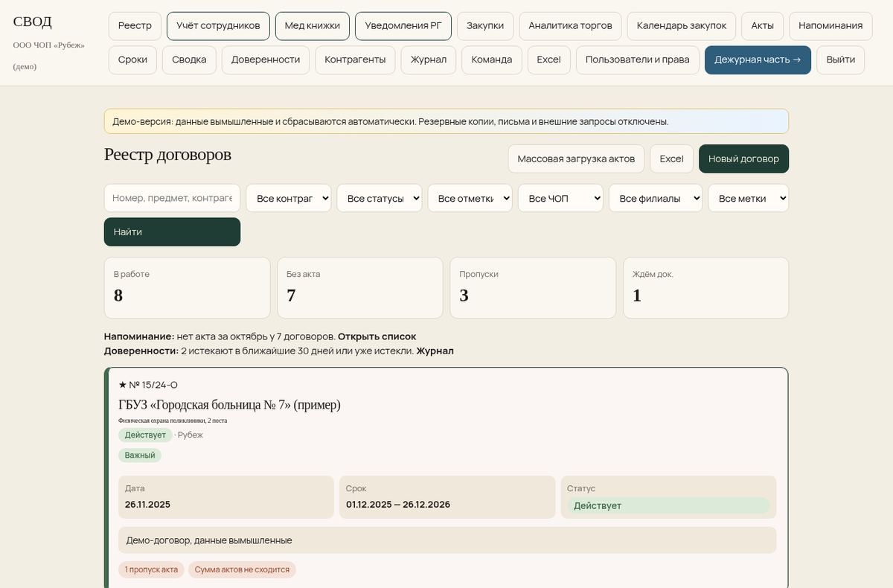Expand the Все метки dropdown
The height and width of the screenshot is (588, 893).
point(748,198)
